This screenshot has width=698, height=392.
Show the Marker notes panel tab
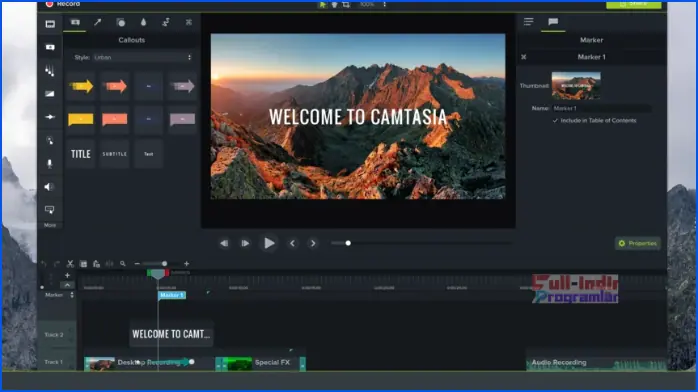point(553,22)
